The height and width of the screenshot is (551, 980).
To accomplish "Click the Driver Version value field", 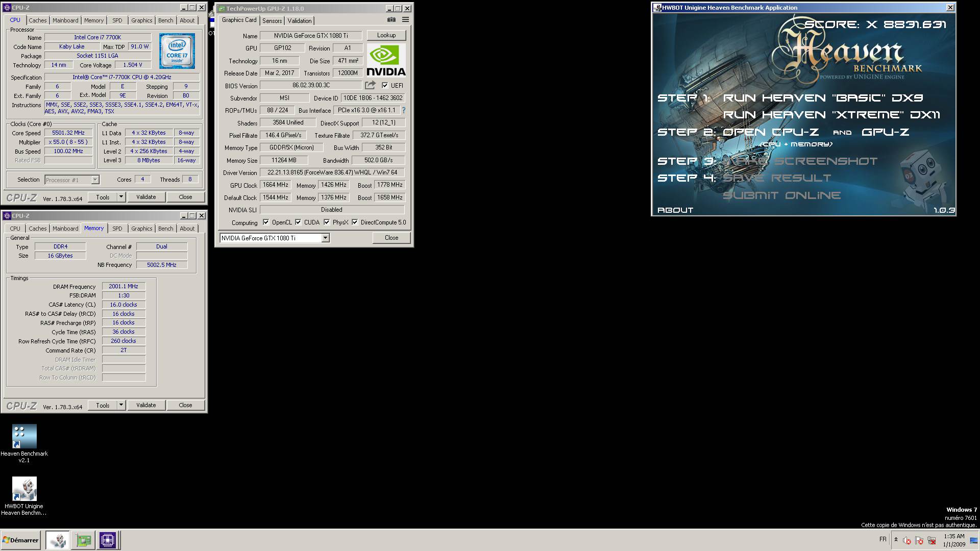I will [332, 172].
